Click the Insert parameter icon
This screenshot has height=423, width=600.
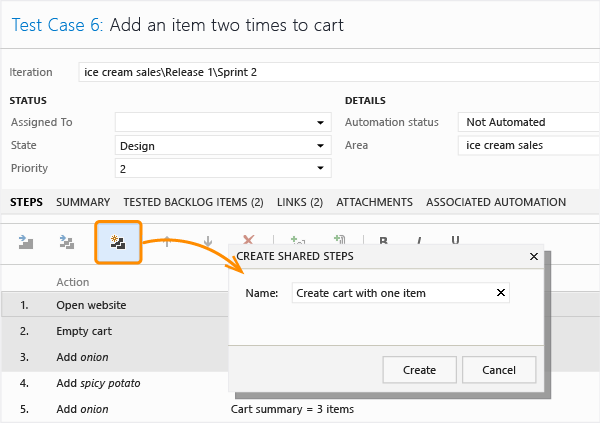(x=298, y=241)
